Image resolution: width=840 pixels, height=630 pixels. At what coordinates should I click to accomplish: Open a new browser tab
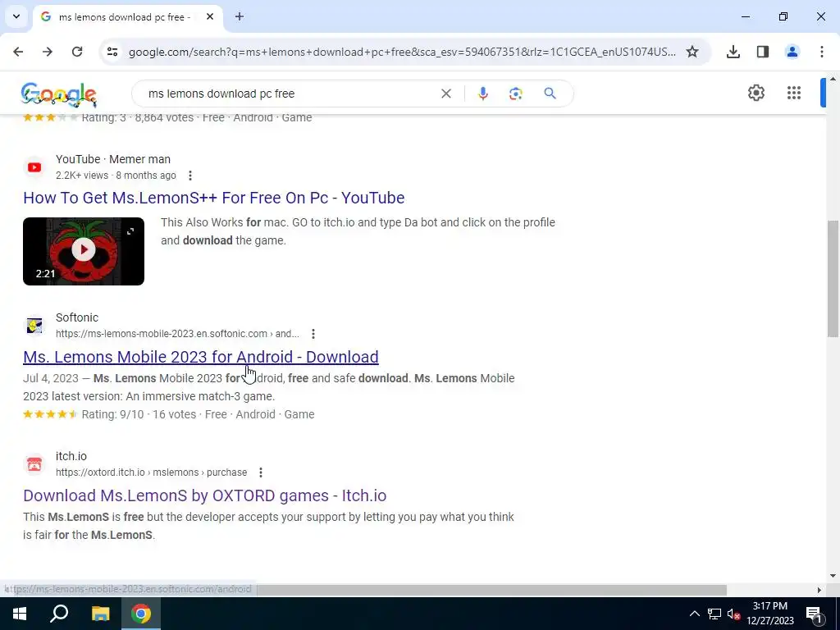point(240,16)
